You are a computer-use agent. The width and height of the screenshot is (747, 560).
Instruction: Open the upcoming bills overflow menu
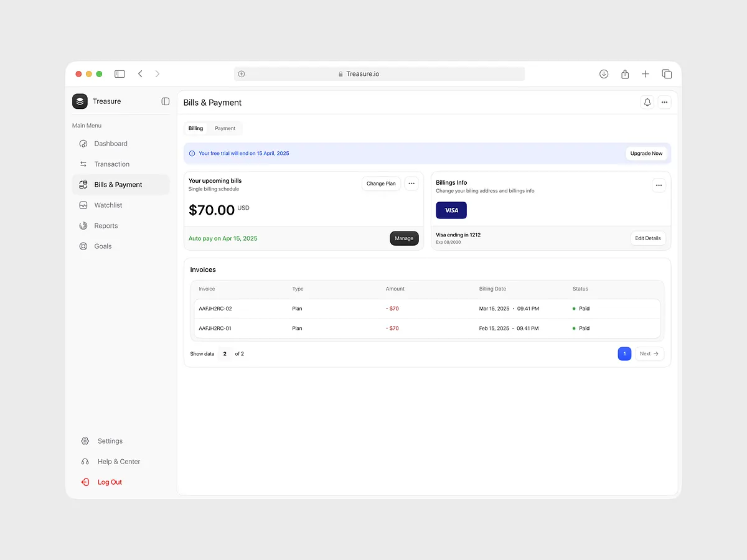click(411, 184)
